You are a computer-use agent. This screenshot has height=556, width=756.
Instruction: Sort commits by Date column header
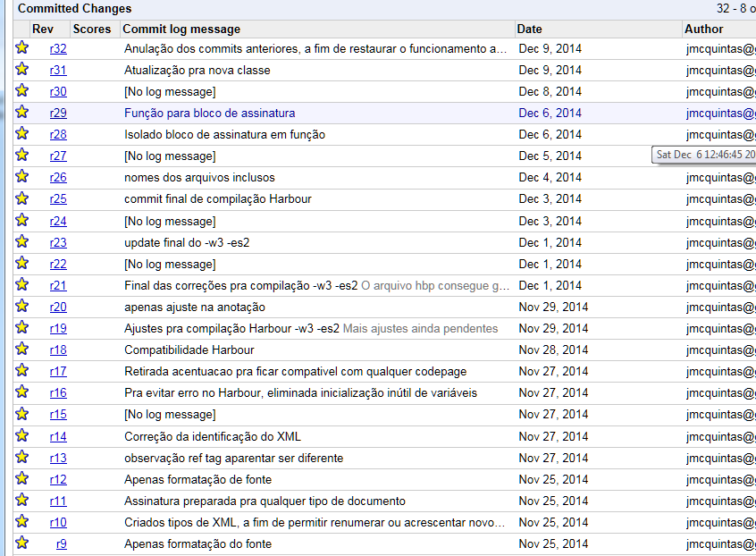(529, 29)
